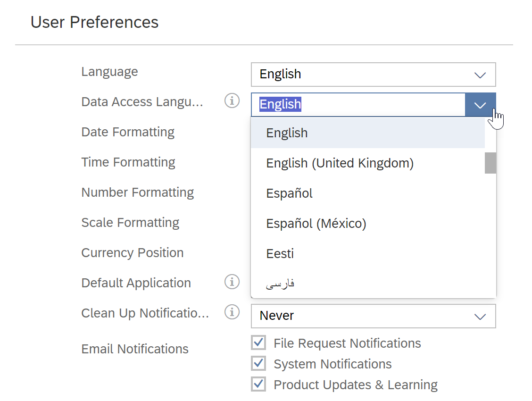532x401 pixels.
Task: Click the info icon beside Data Access Language
Action: tap(232, 101)
